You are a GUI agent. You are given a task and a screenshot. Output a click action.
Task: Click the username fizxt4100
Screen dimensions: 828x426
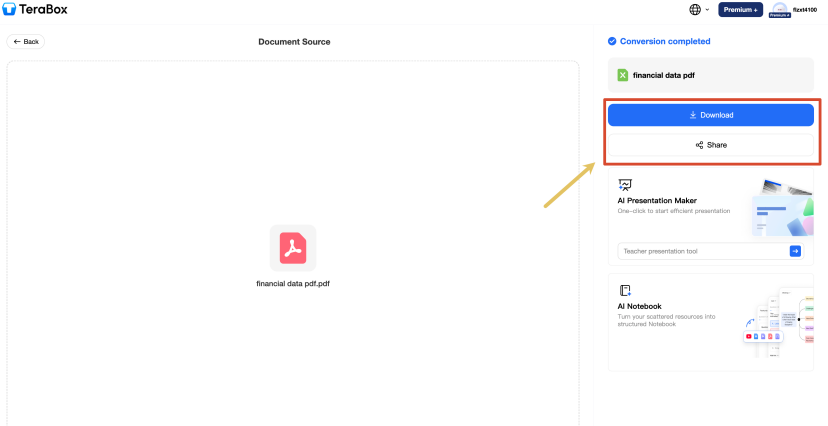coord(805,10)
